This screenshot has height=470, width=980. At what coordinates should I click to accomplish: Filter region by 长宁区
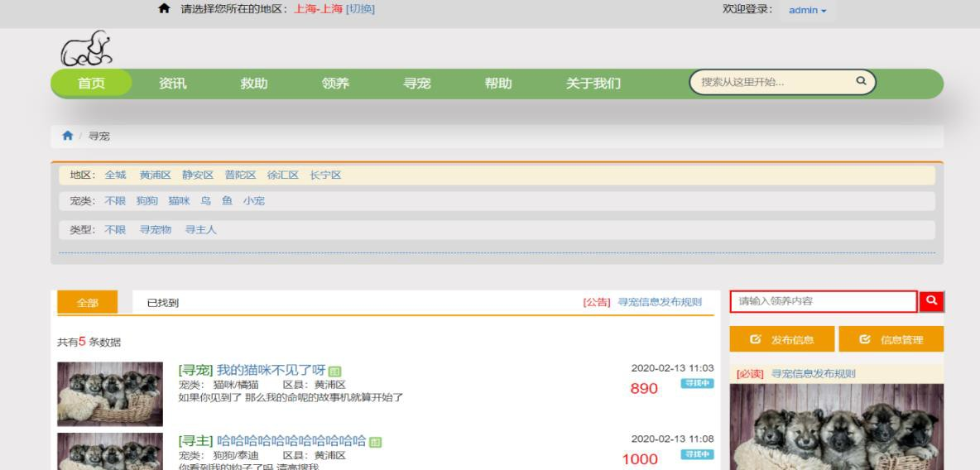click(325, 175)
